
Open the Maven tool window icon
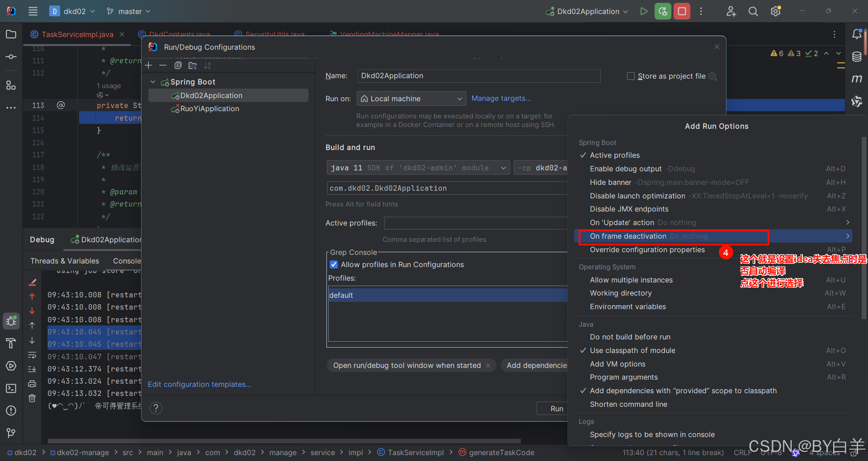coord(857,79)
